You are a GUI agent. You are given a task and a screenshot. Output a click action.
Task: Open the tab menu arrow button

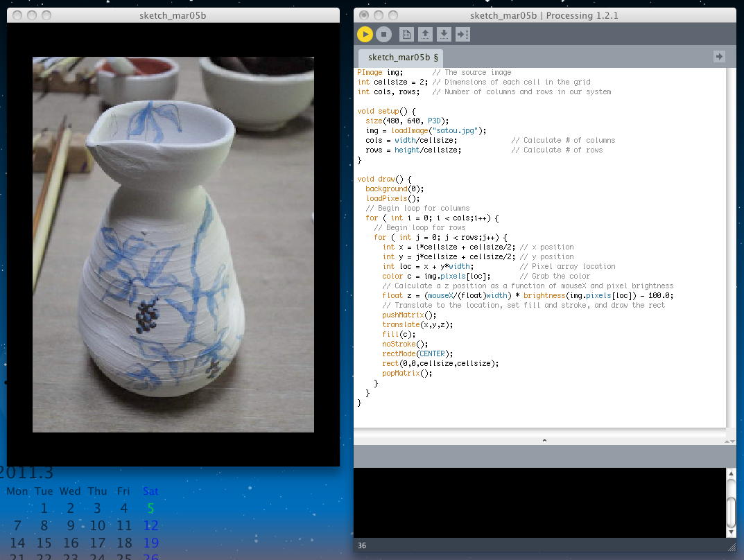tap(719, 56)
